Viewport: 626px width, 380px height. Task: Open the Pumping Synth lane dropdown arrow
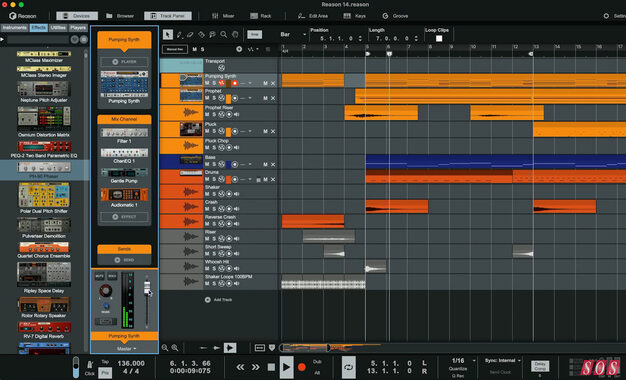coord(250,83)
